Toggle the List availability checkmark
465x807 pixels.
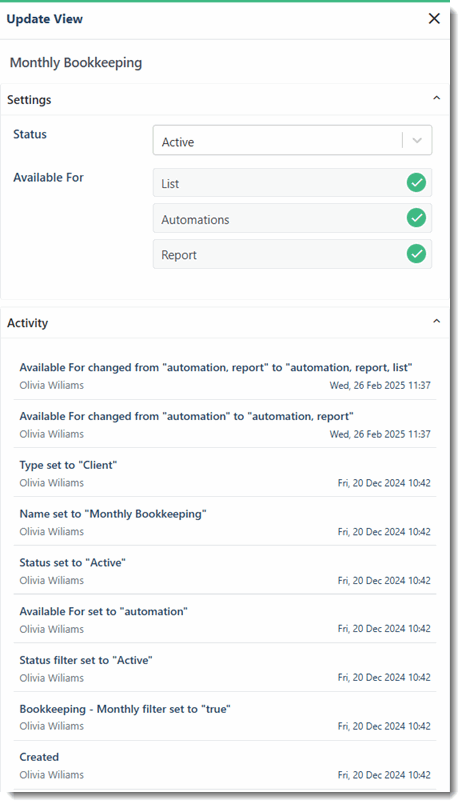tap(416, 183)
